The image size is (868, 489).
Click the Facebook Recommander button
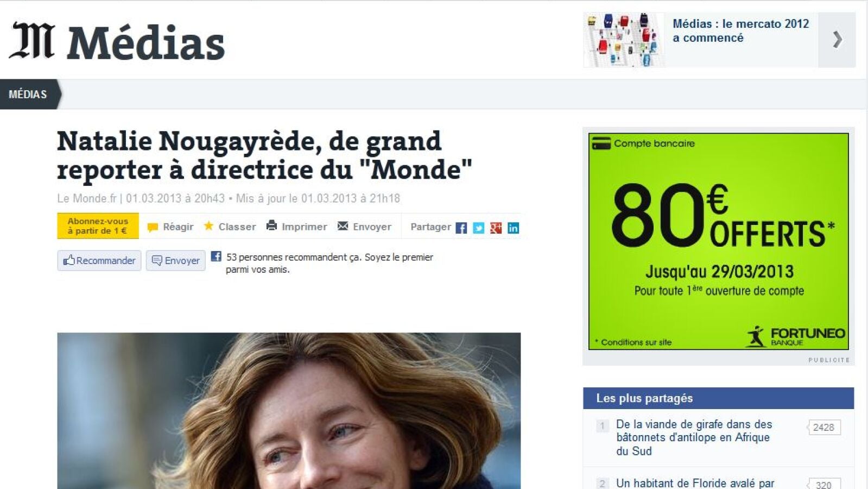(x=99, y=261)
